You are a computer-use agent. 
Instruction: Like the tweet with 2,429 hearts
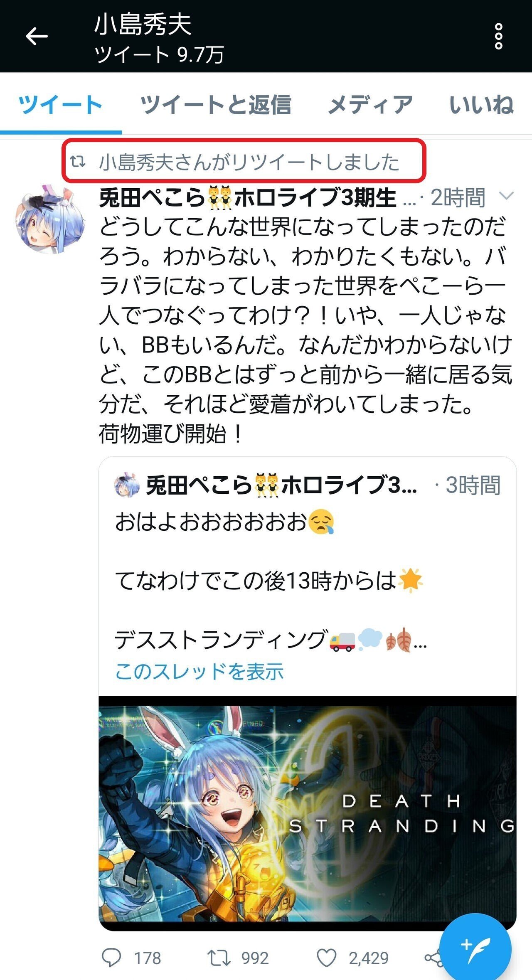point(327,958)
